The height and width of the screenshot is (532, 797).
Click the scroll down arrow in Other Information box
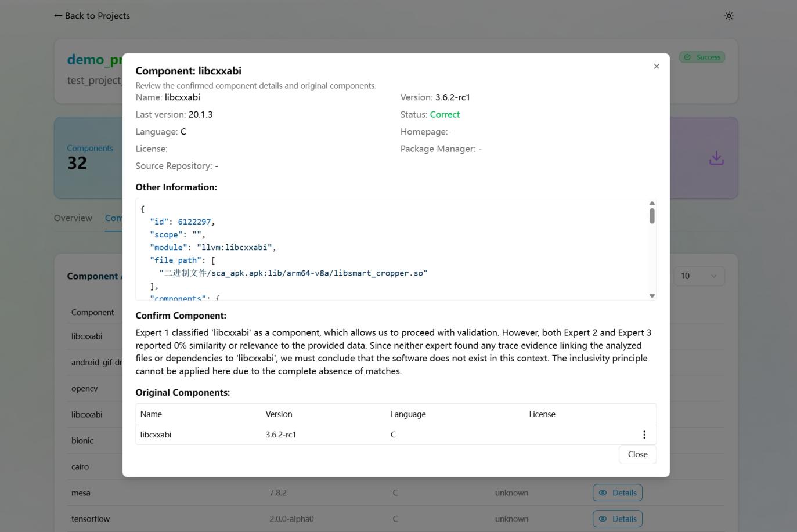652,296
